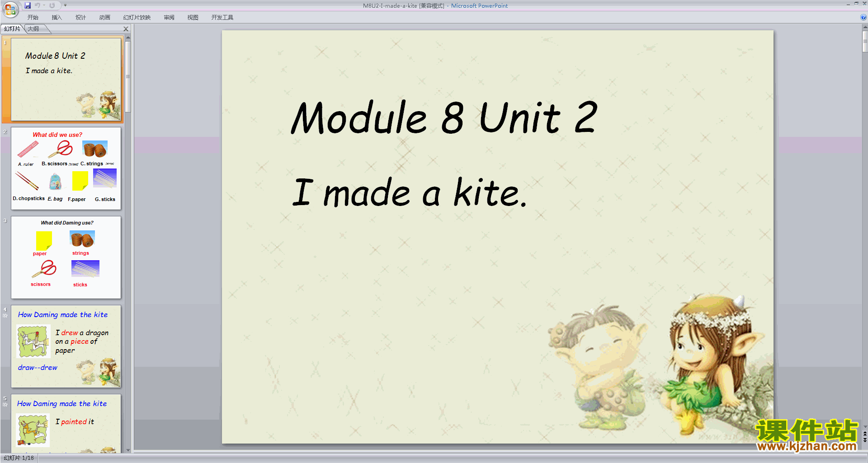Close the slide thumbnail pane
The image size is (868, 463).
[x=126, y=29]
